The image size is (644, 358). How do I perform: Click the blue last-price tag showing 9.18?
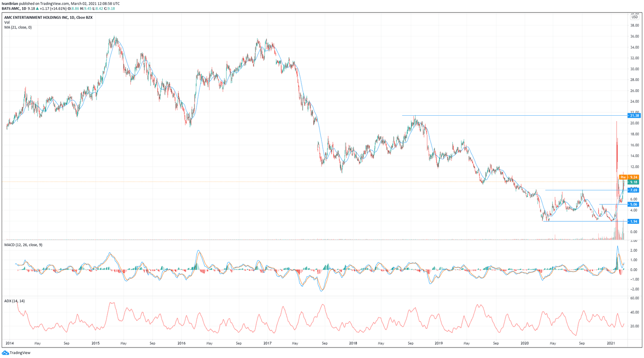634,183
